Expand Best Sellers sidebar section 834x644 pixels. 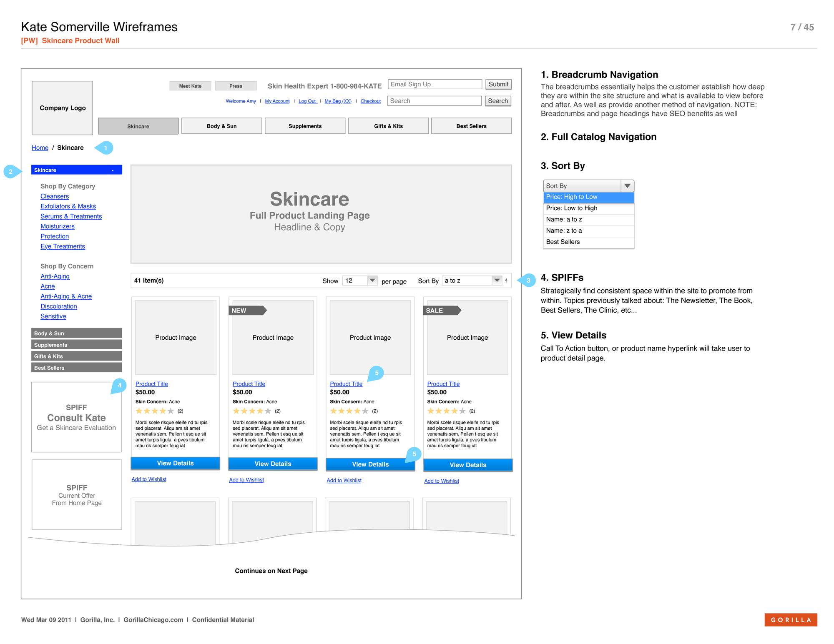tap(76, 368)
